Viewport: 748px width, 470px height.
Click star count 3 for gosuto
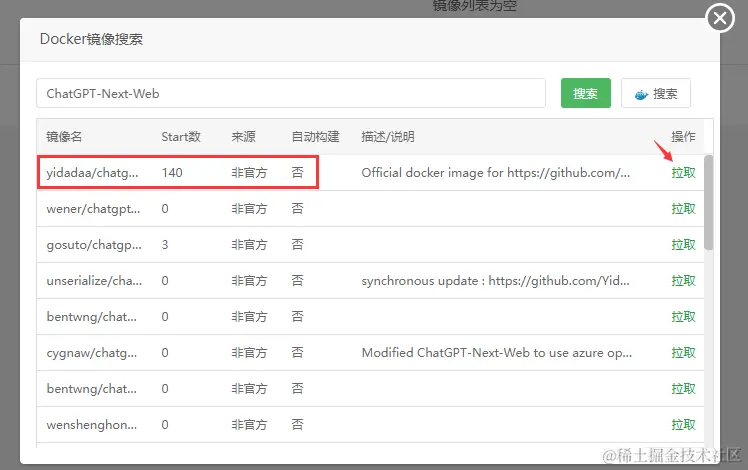tap(165, 245)
